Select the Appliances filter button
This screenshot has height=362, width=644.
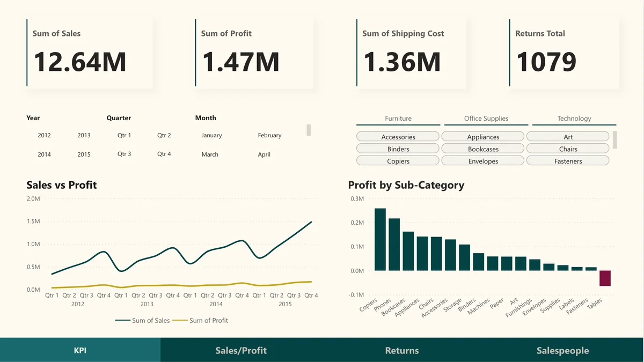point(482,136)
